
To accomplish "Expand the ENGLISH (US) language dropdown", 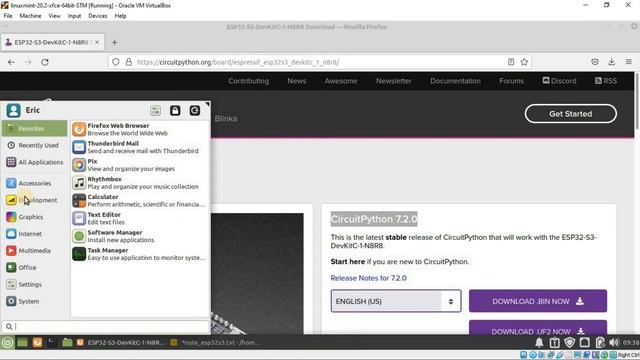I will (396, 301).
